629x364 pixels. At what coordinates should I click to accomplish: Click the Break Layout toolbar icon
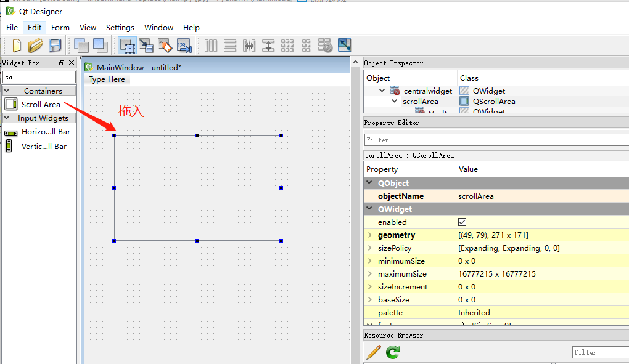point(325,46)
